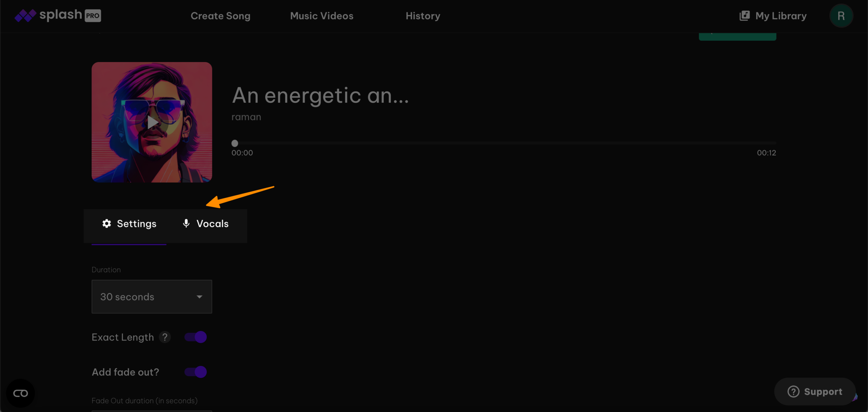Click the Duration dropdown arrow
The image size is (868, 412).
tap(199, 297)
